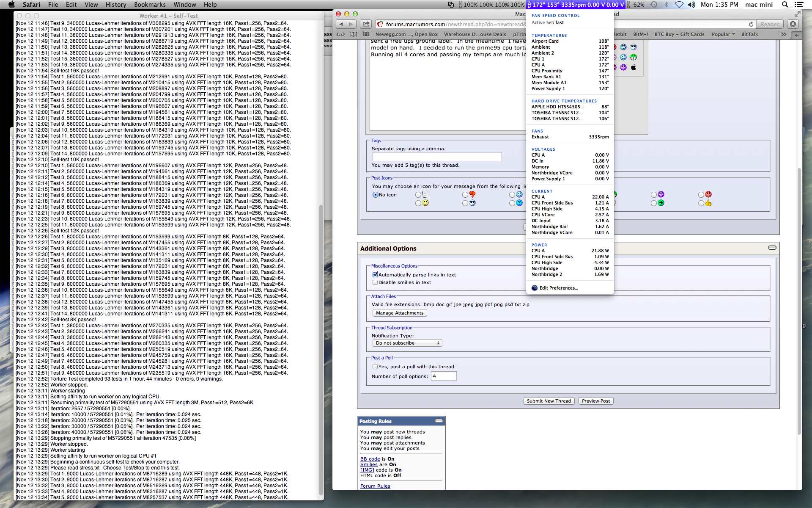812x508 pixels.
Task: Choose the yellow smiley post icon
Action: (418, 203)
